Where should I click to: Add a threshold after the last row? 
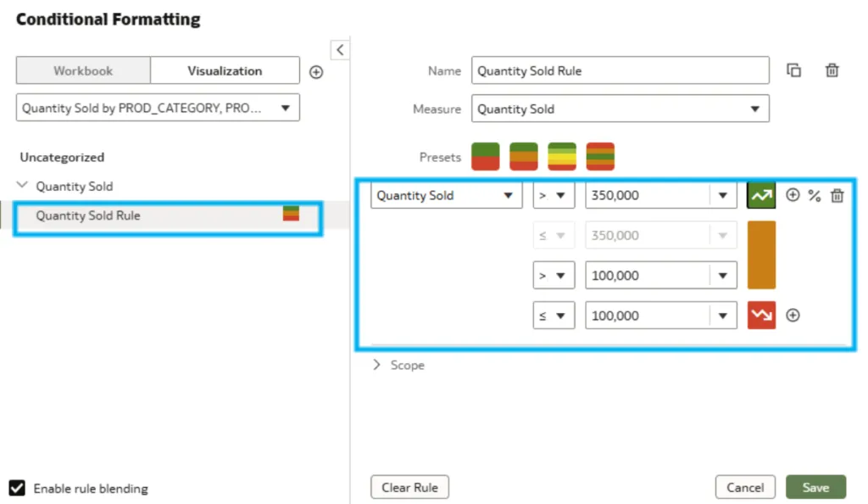[793, 316]
